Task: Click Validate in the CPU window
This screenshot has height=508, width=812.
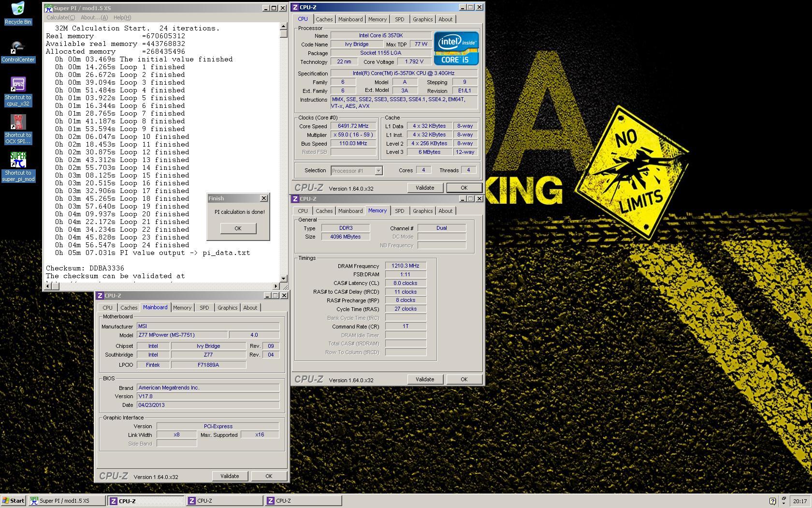Action: tap(425, 188)
